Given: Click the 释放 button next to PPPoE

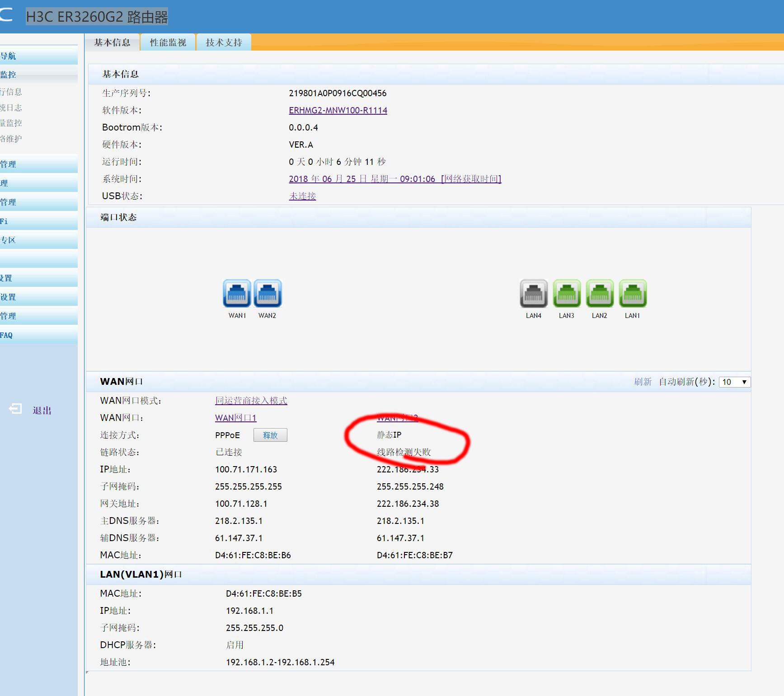Looking at the screenshot, I should 270,435.
